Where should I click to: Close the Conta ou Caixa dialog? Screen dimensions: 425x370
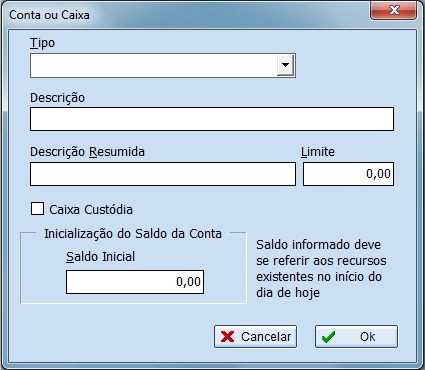[x=393, y=11]
